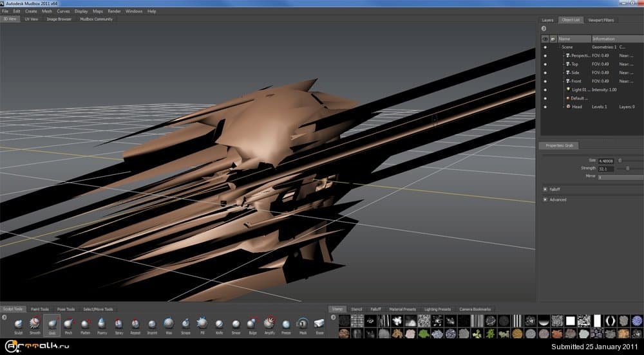This screenshot has width=644, height=355.
Task: Select the Knife sculpt tool
Action: point(219,323)
